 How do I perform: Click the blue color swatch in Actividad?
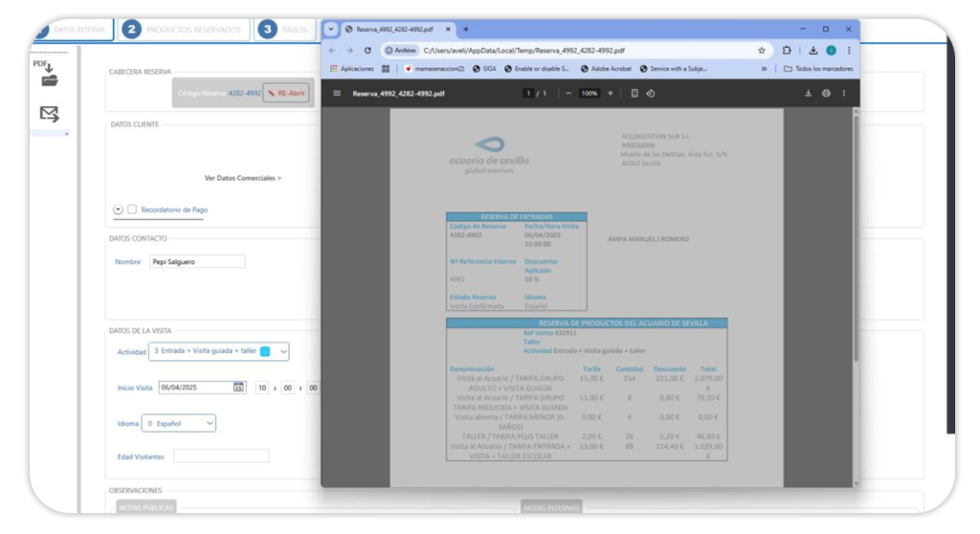point(265,352)
